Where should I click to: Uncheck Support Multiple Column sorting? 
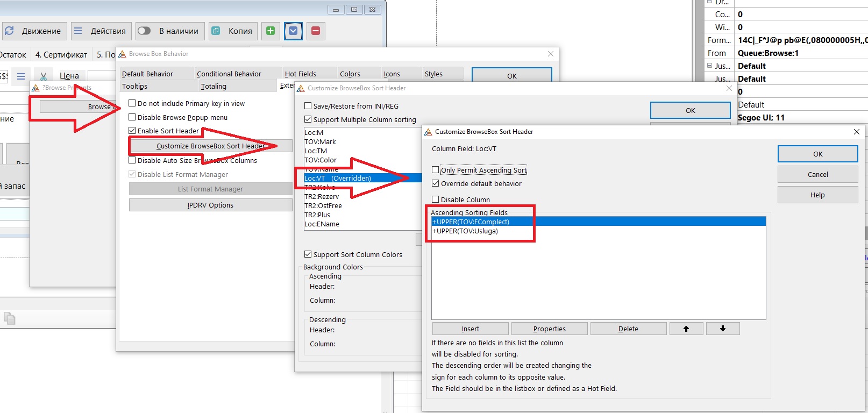(x=308, y=119)
